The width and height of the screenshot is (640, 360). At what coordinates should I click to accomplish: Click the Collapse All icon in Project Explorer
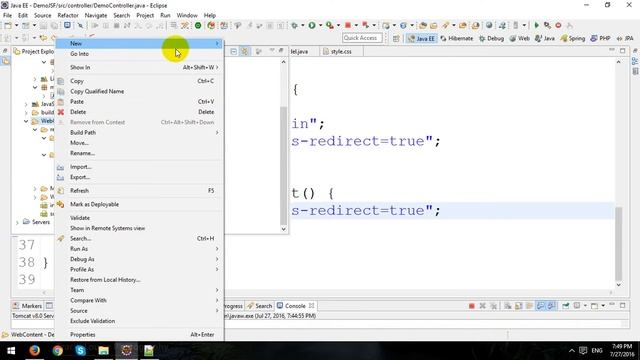[x=233, y=51]
